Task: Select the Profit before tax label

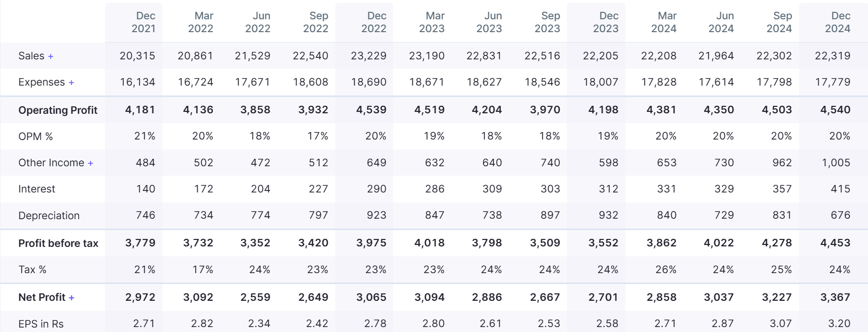Action: (58, 243)
